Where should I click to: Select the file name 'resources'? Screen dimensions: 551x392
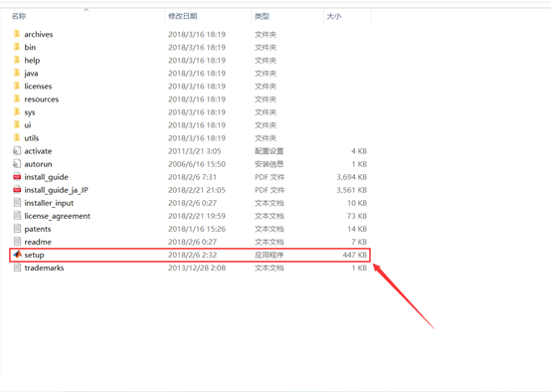(x=42, y=99)
